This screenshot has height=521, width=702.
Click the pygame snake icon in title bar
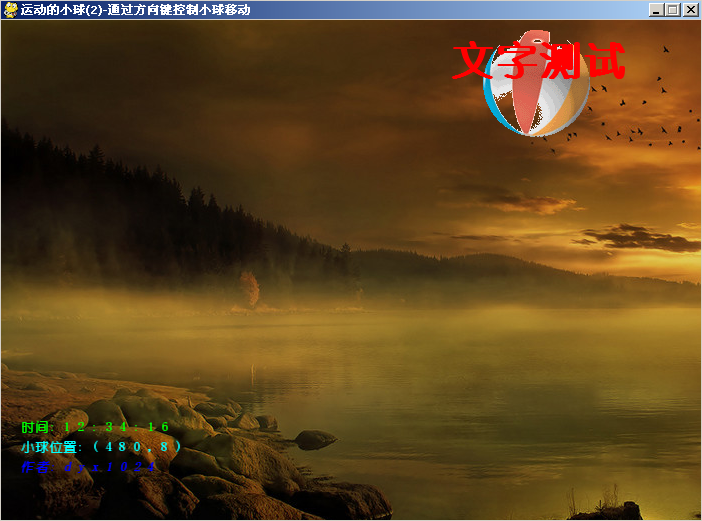(10, 9)
